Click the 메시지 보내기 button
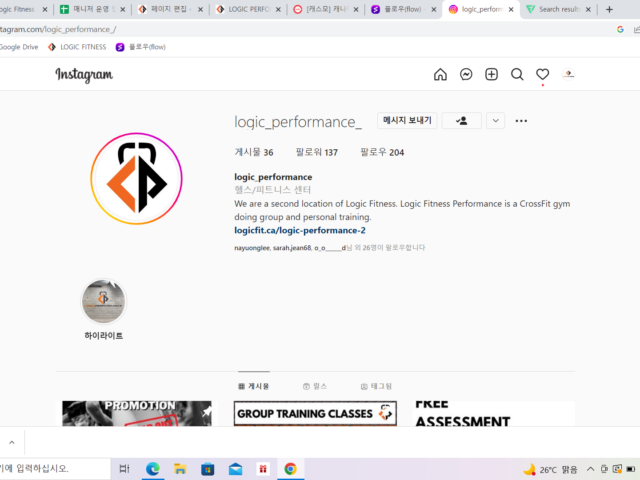Viewport: 640px width, 480px height. [x=407, y=121]
